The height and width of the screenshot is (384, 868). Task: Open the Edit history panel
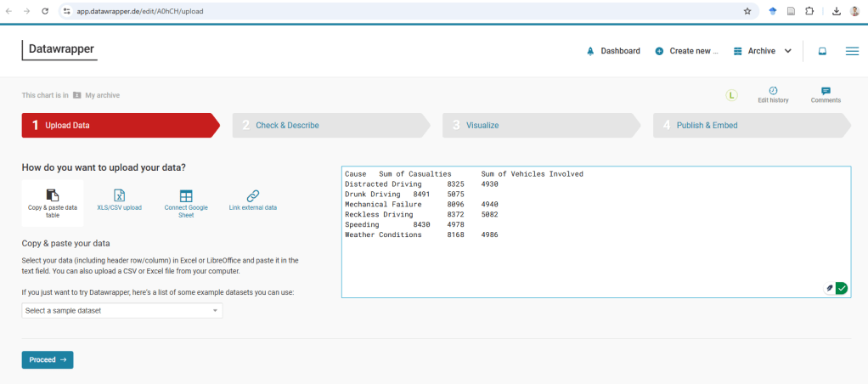(x=773, y=94)
